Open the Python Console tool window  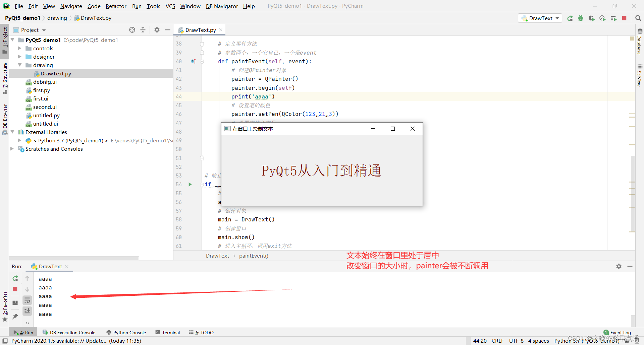[126, 332]
